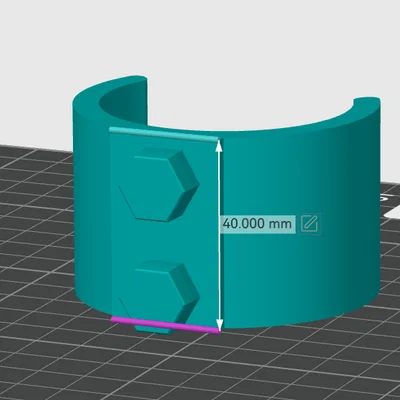Click the 40.000 mm measurement label
The width and height of the screenshot is (400, 400).
(257, 224)
